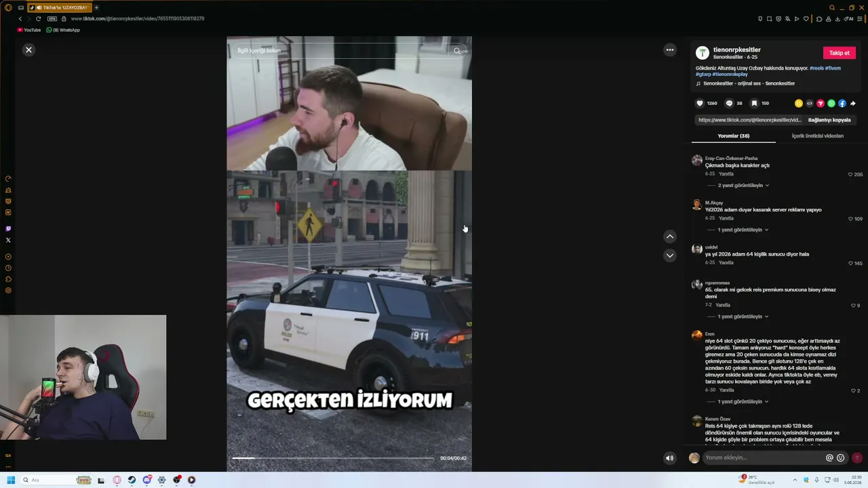Viewport: 868px width, 488px height.
Task: Reply to M.Akçay's comment
Action: point(726,218)
